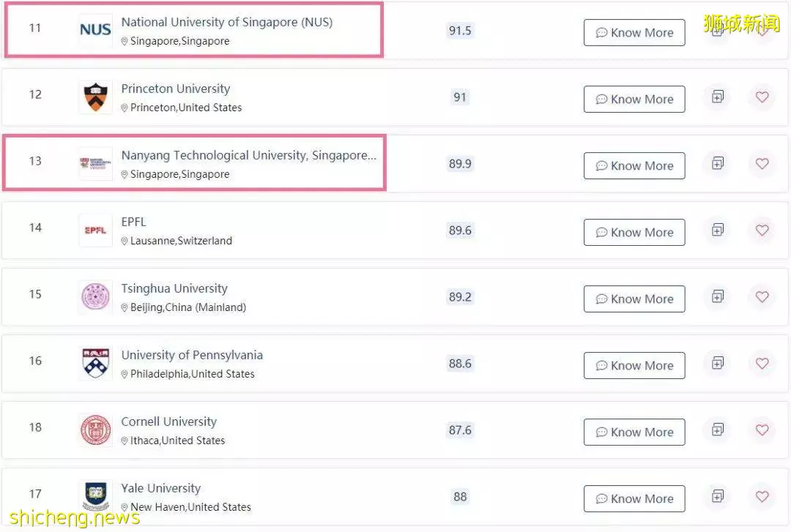Add Princeton University to the compare list
Viewport: 791px width, 532px height.
717,97
